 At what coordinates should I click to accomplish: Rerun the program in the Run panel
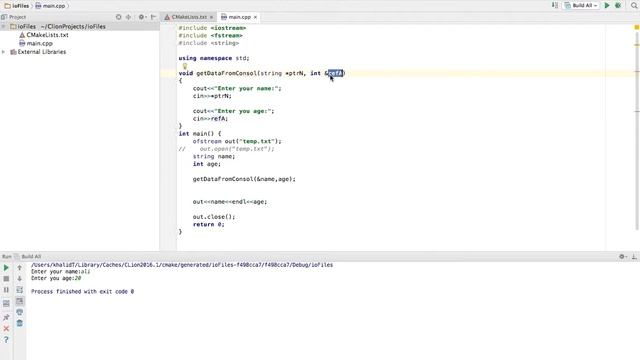(x=6, y=268)
